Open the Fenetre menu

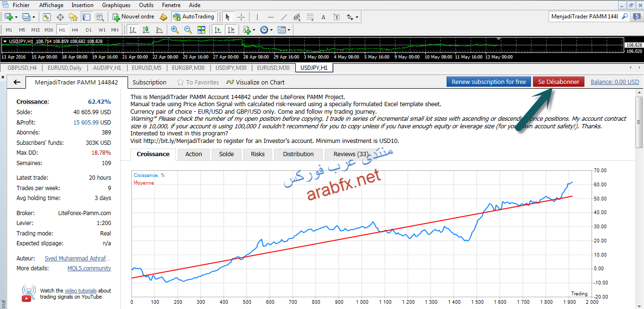(x=171, y=5)
